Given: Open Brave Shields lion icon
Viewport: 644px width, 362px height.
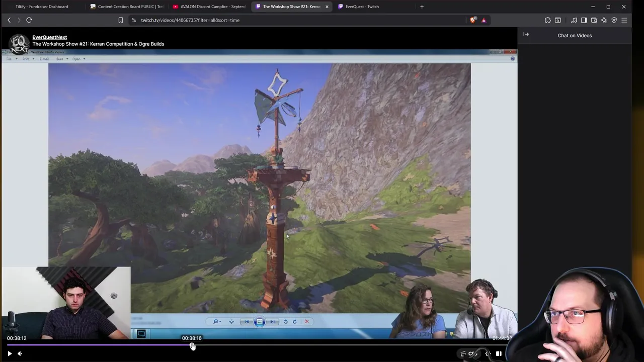Looking at the screenshot, I should 473,20.
